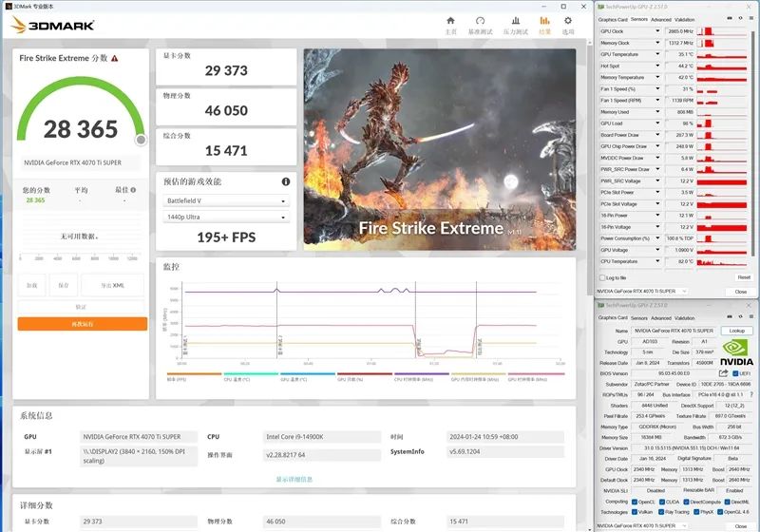Screen dimensions: 760x532
Task: Open the Stress Test (压力测试) icon
Action: tap(515, 21)
